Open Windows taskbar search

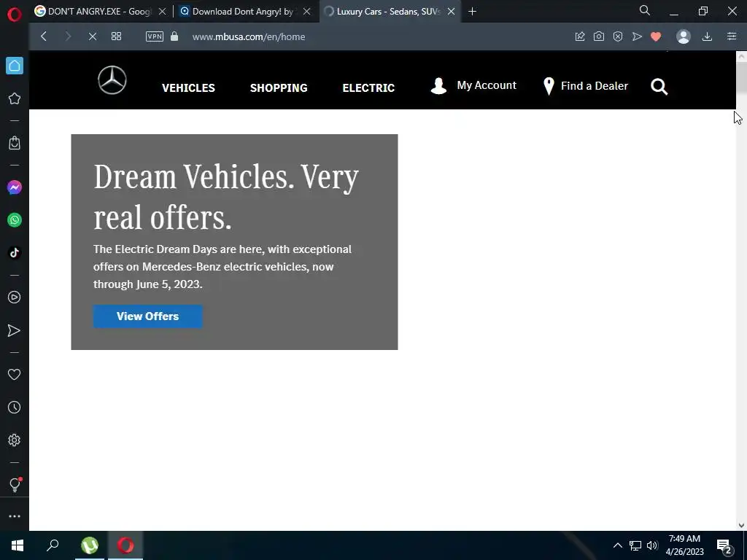click(53, 545)
